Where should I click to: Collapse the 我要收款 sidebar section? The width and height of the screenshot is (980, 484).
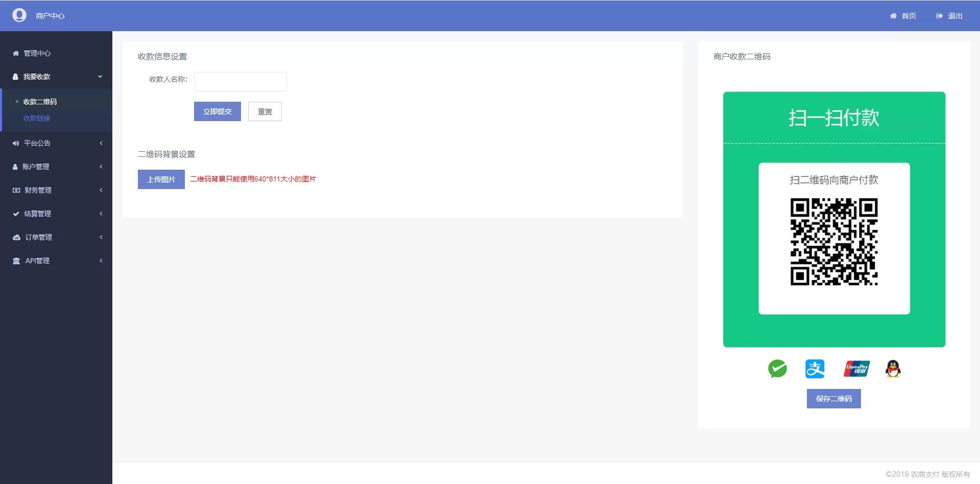[x=100, y=77]
